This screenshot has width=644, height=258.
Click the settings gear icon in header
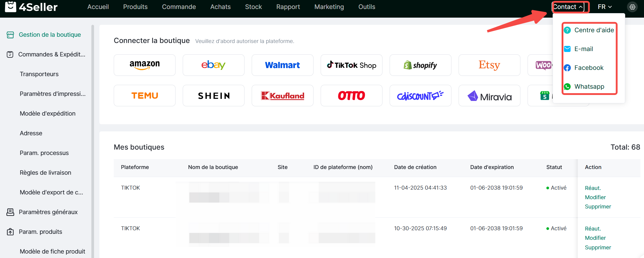(632, 7)
